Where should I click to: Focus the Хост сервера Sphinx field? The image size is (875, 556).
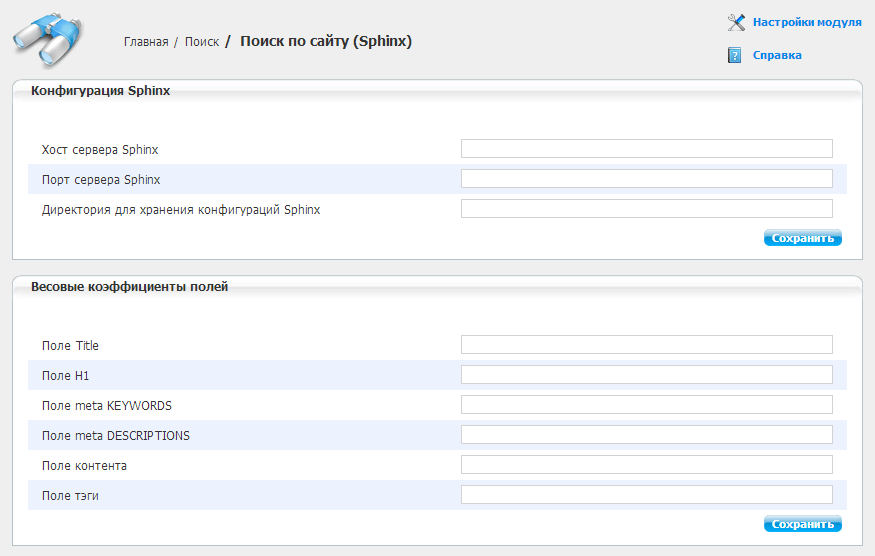pos(646,149)
